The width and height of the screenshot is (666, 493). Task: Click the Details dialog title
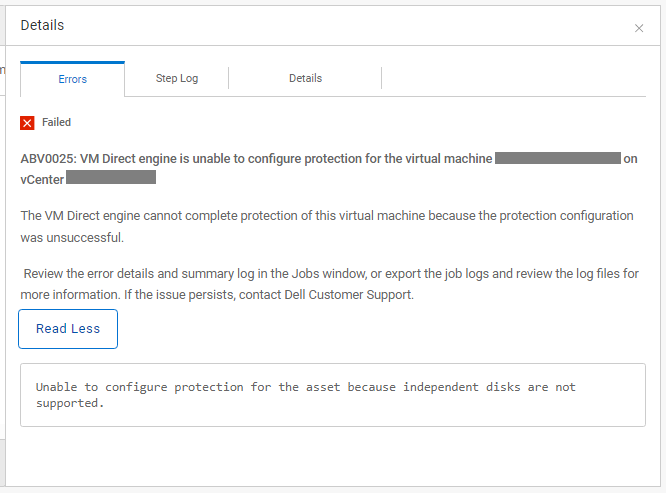tap(42, 25)
